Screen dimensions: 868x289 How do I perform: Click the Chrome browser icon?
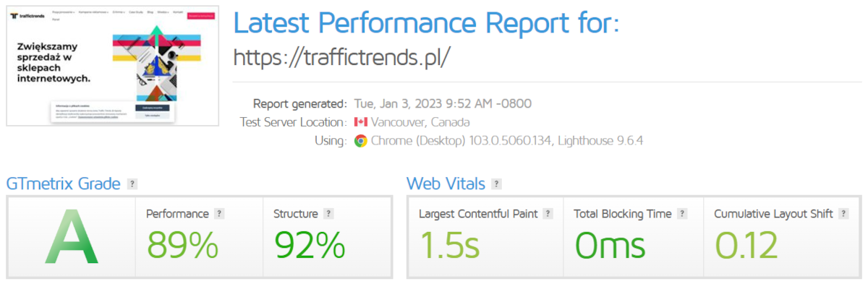click(360, 141)
